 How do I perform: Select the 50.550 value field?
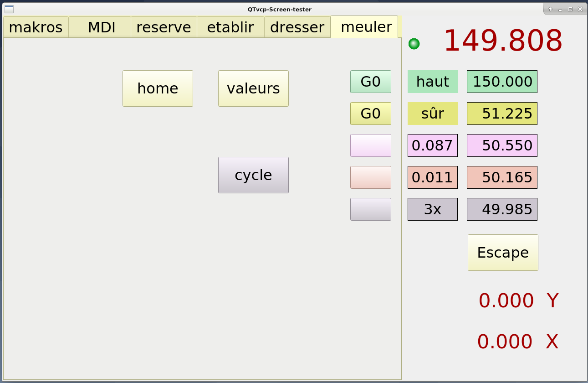pos(502,145)
